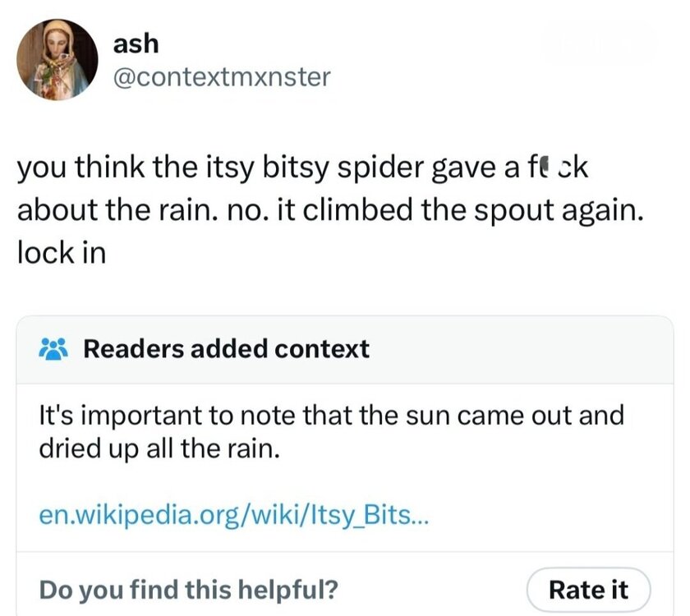Click the Community Notes people icon

pyautogui.click(x=55, y=349)
